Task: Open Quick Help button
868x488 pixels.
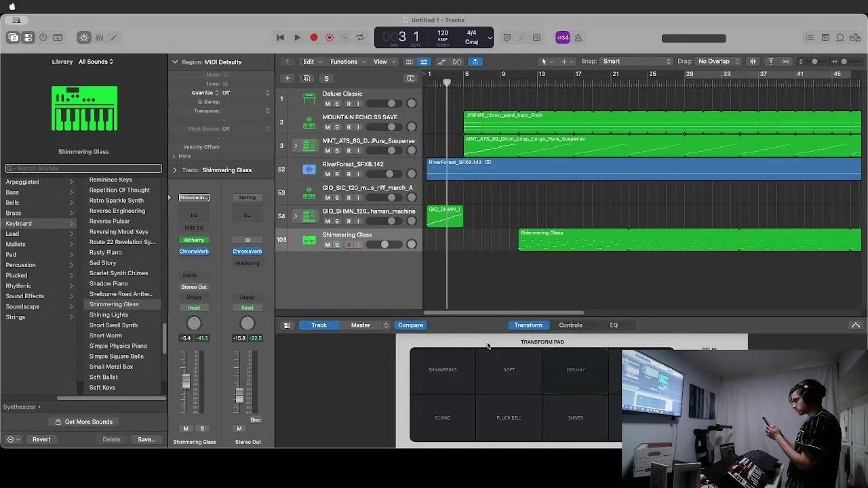Action: pos(43,38)
